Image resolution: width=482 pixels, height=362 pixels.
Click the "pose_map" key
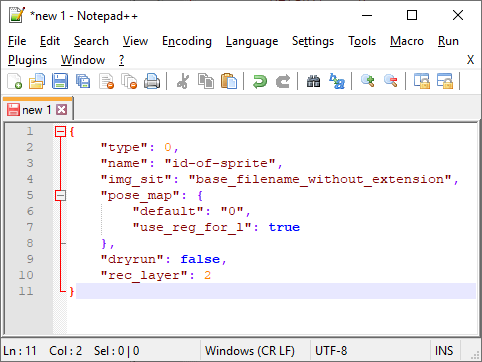tap(140, 195)
